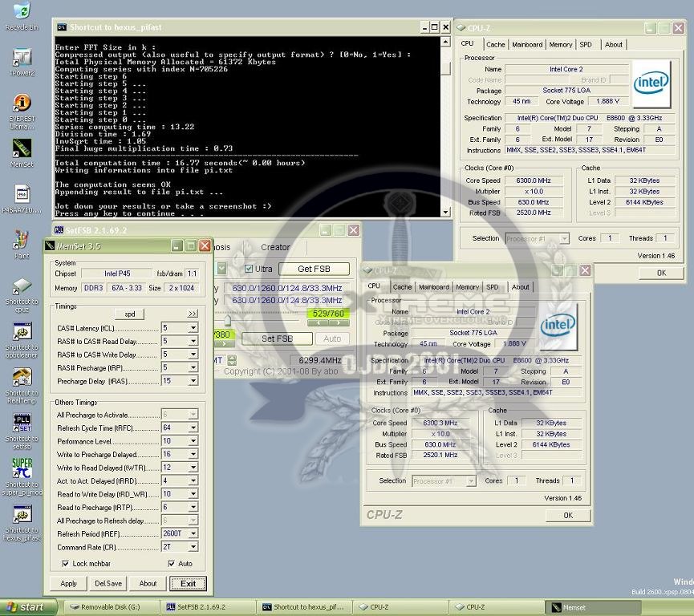Click the Set FSB button
The image size is (694, 616).
click(x=277, y=338)
